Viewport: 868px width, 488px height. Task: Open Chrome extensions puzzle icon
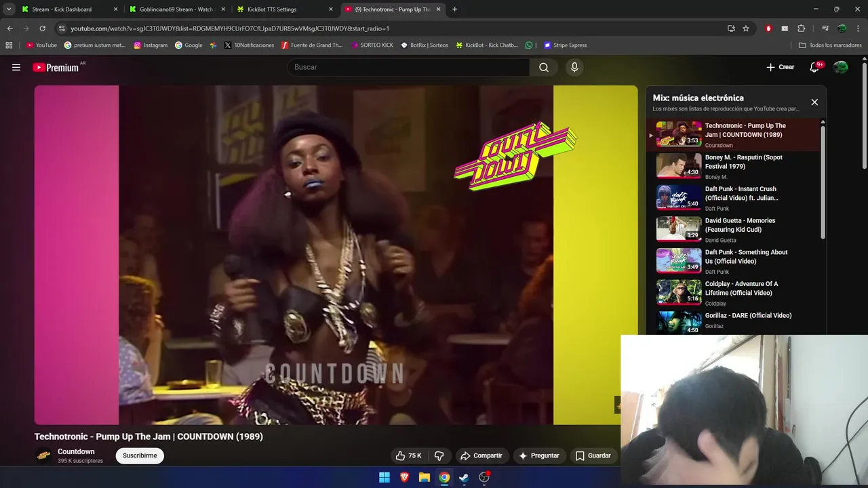(801, 28)
